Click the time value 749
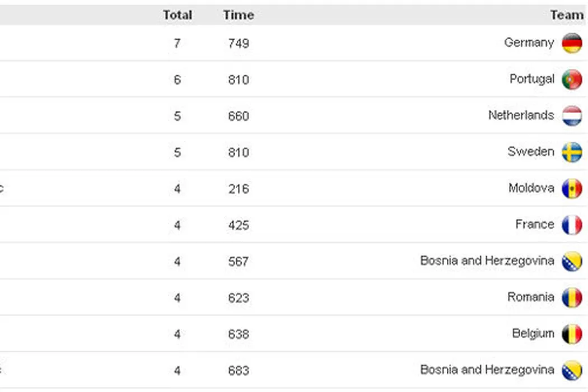The image size is (588, 392). 238,43
